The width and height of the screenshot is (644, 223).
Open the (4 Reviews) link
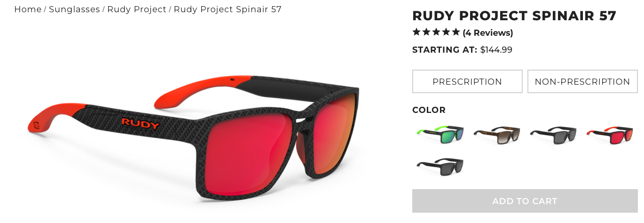tap(488, 33)
